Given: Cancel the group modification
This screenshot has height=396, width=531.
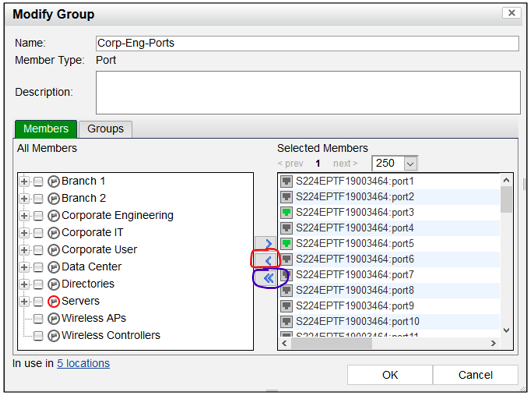Looking at the screenshot, I should tap(475, 375).
